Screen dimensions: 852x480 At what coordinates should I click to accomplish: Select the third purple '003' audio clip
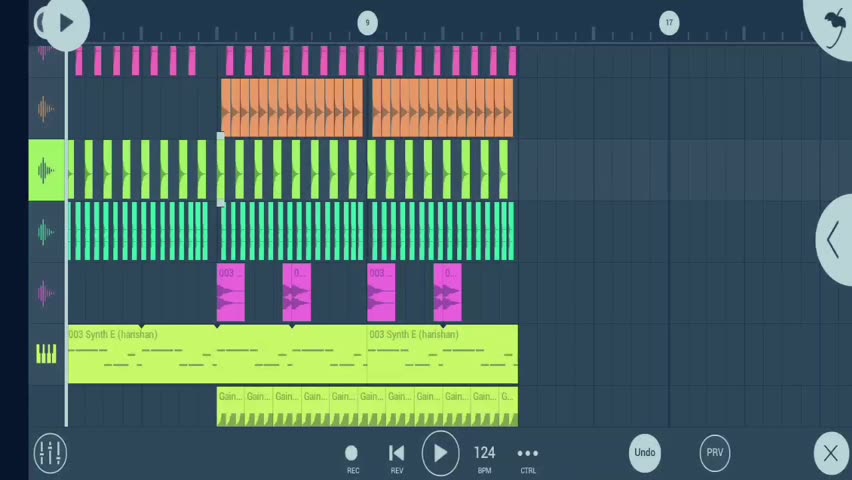pos(381,292)
